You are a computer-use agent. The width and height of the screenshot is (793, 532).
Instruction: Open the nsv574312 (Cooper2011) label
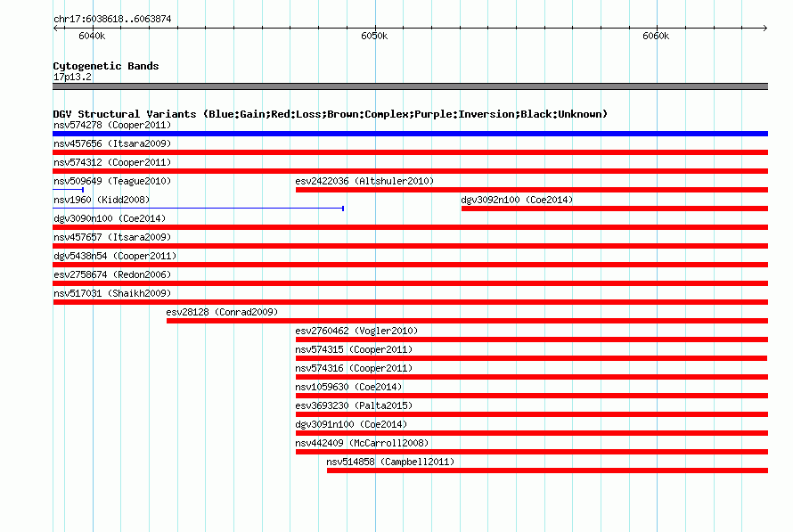click(112, 162)
